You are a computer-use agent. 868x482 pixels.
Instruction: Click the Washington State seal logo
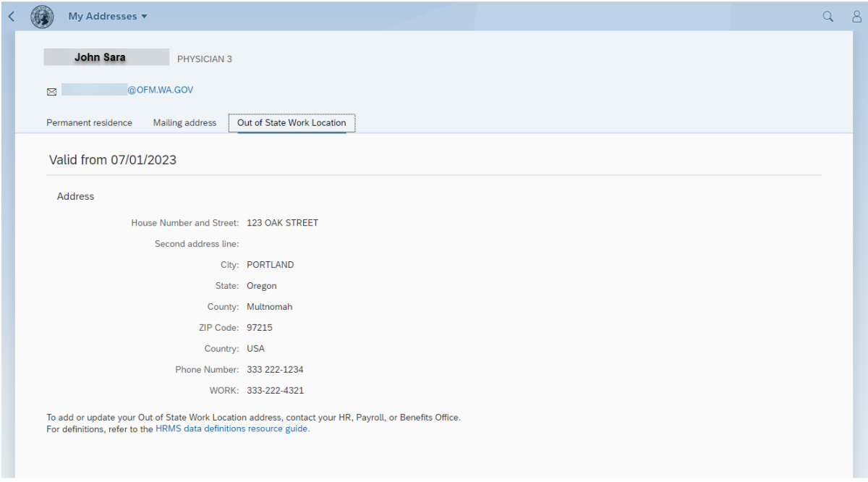tap(42, 16)
